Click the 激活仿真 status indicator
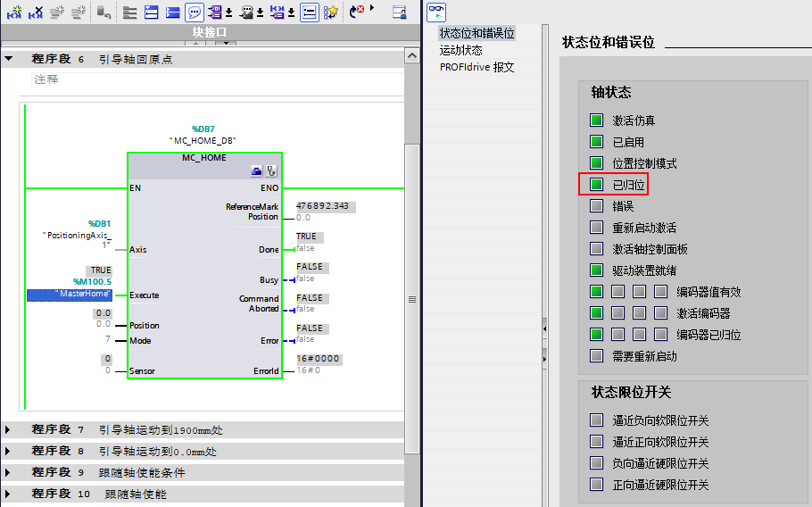Image resolution: width=812 pixels, height=507 pixels. (597, 121)
